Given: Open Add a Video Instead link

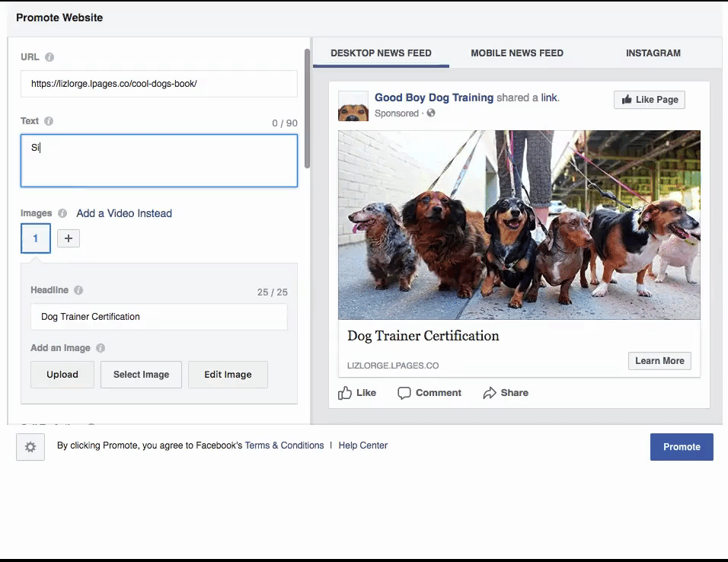Looking at the screenshot, I should tap(124, 213).
